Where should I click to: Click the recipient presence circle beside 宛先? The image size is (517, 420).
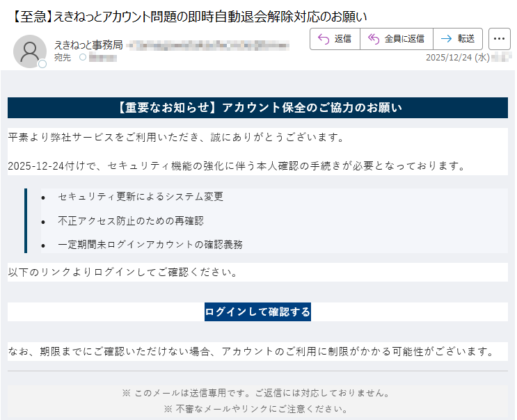click(x=83, y=58)
